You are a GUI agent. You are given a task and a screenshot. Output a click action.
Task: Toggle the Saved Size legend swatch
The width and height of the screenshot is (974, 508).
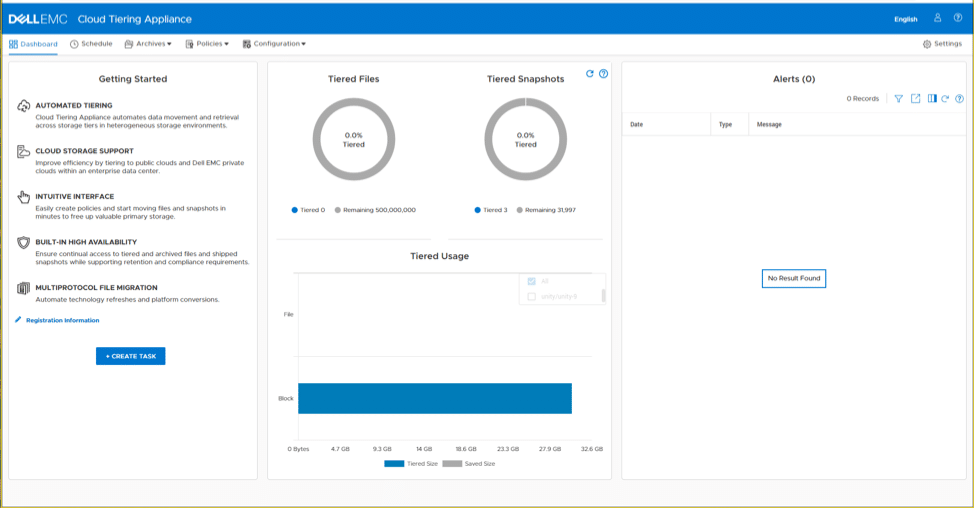pyautogui.click(x=452, y=464)
